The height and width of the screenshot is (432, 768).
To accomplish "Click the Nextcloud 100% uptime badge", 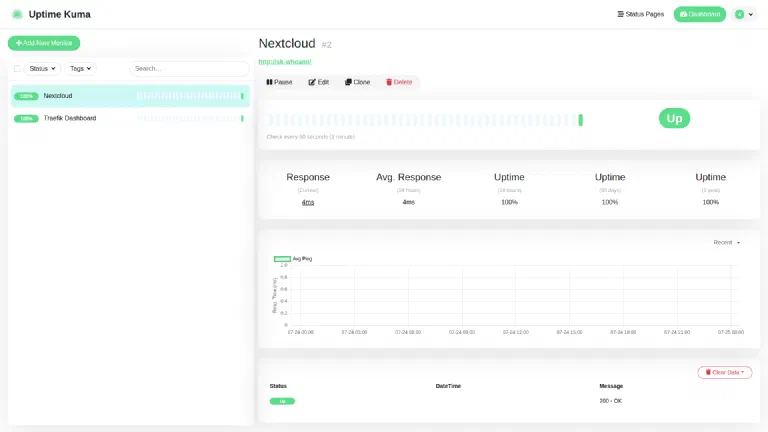I will (26, 96).
